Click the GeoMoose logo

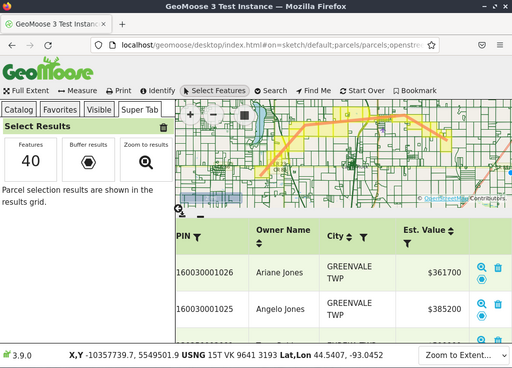(x=48, y=69)
